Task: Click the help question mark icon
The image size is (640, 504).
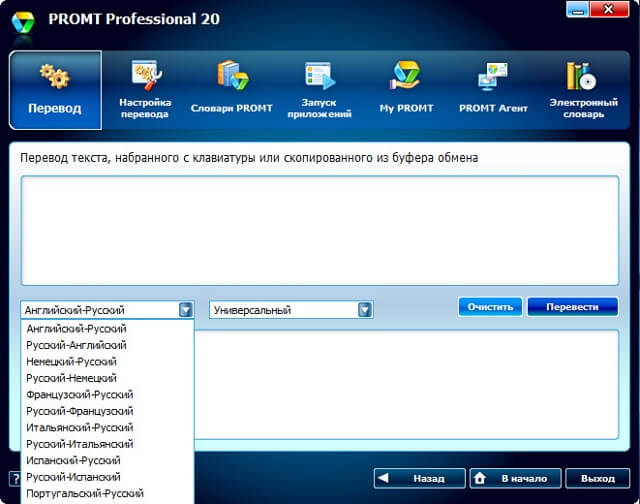Action: pyautogui.click(x=15, y=478)
